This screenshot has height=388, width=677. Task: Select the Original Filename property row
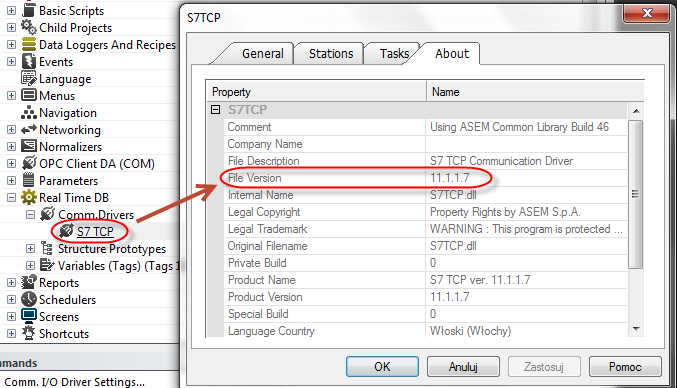[425, 246]
